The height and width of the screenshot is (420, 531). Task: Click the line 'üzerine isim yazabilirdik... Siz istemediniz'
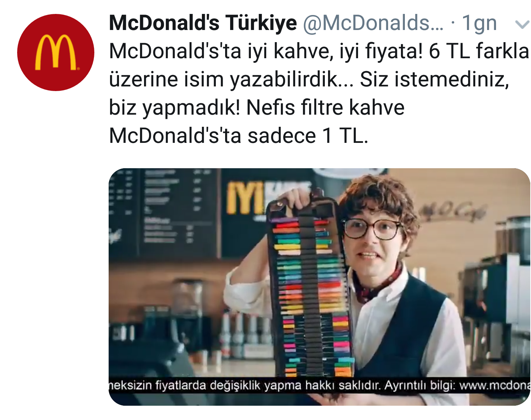[x=309, y=79]
